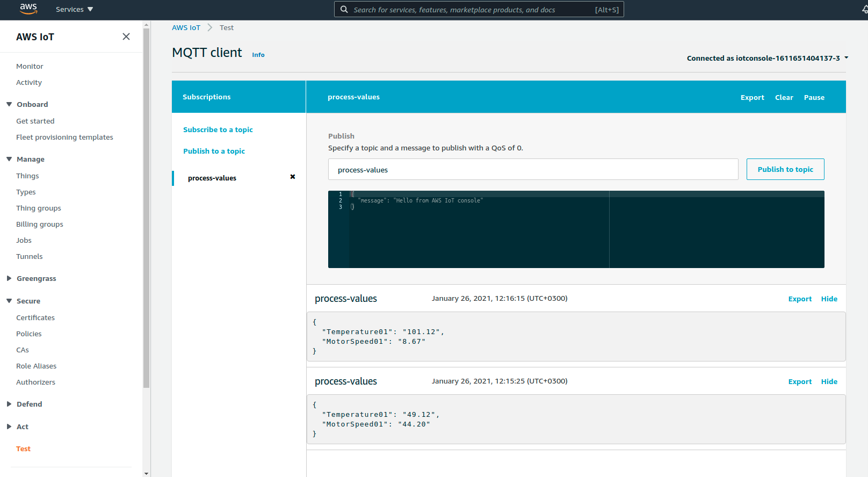Click the sidebar scrollbar thumb

(x=147, y=208)
